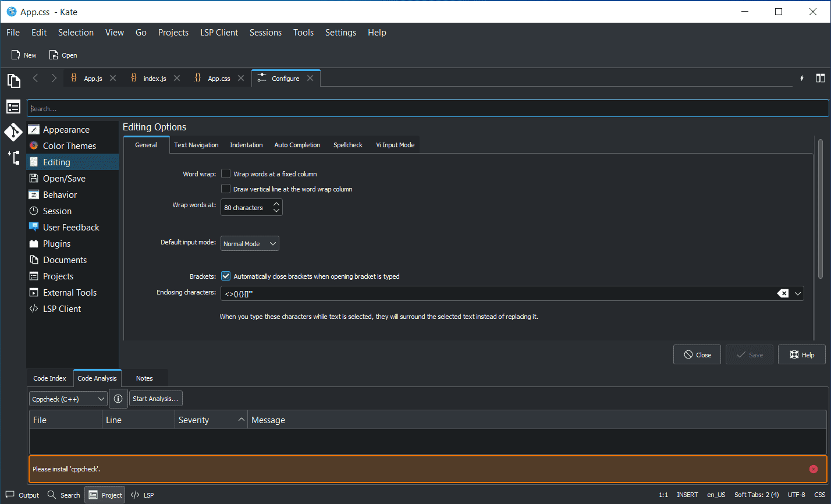Switch to the Spellcheck tab

click(348, 145)
